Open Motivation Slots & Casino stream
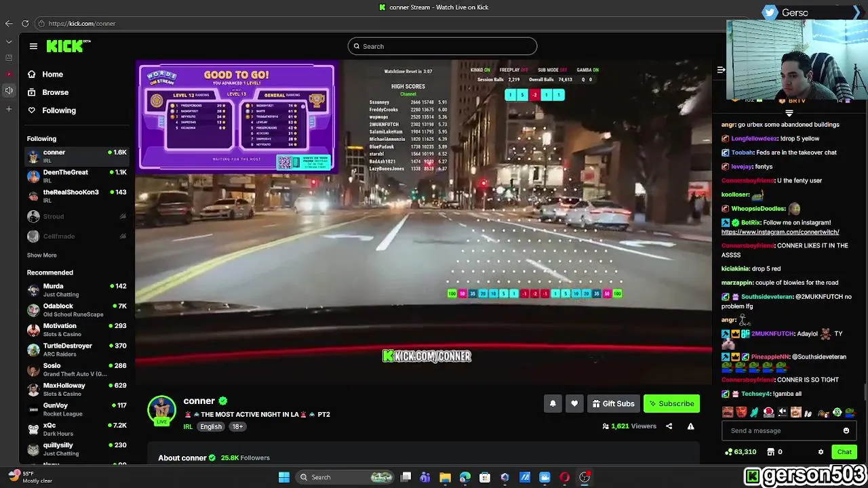The image size is (868, 488). (77, 329)
